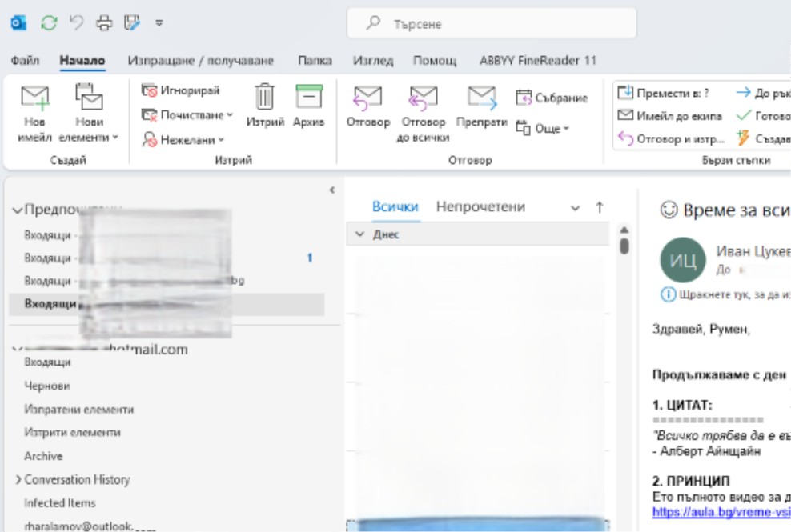791x532 pixels.
Task: Select the quick step with lightning icon
Action: point(763,138)
